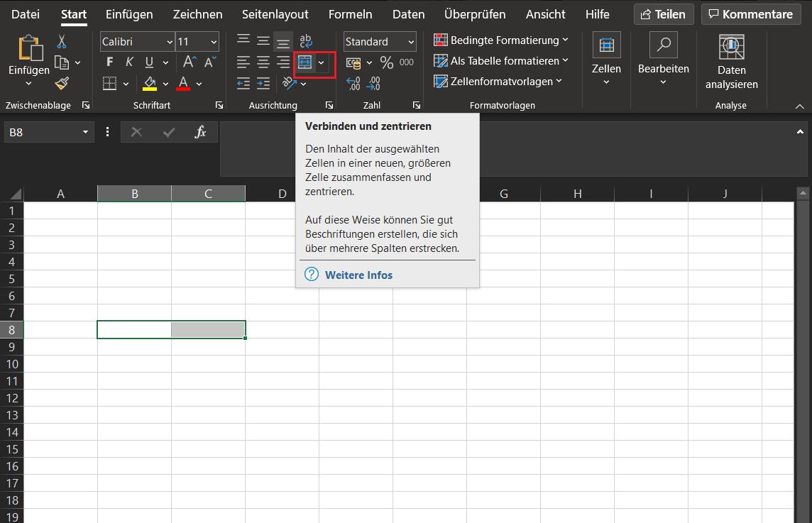Click the text orientation icon

coord(289,83)
